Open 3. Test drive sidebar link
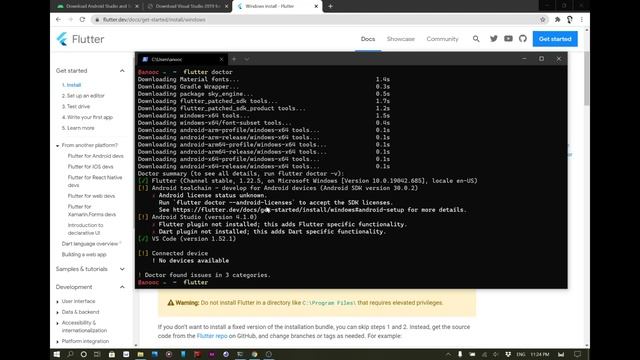Viewport: 640px width, 360px height. tap(76, 107)
